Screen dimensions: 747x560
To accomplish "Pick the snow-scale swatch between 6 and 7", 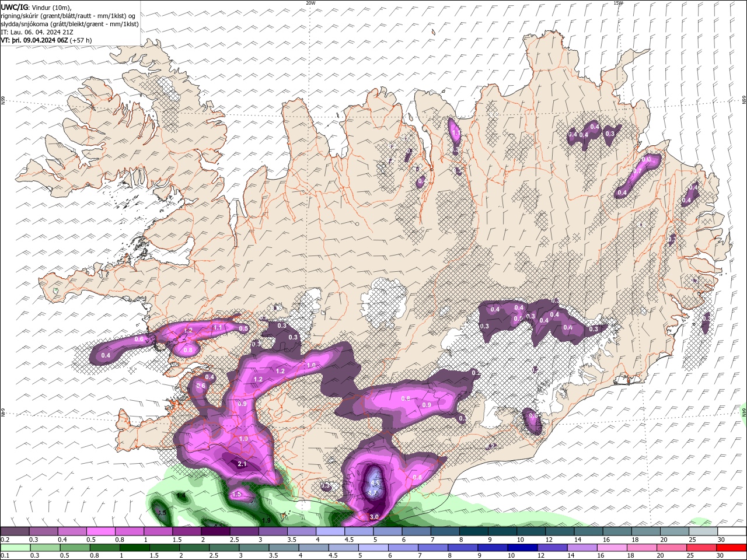I will 416,531.
